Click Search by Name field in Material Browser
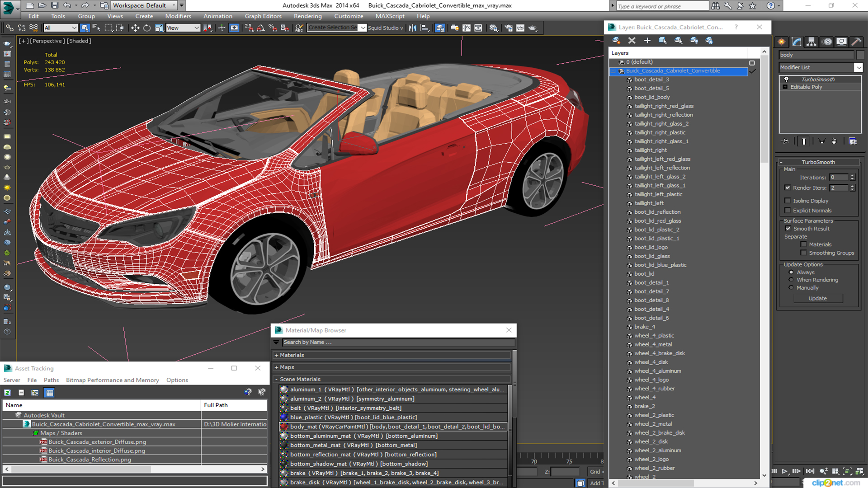Image resolution: width=868 pixels, height=488 pixels. 398,343
